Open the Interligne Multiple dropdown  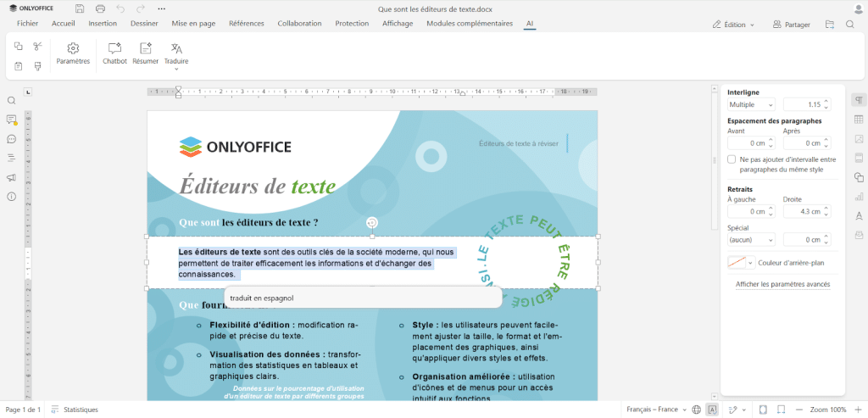(x=751, y=104)
